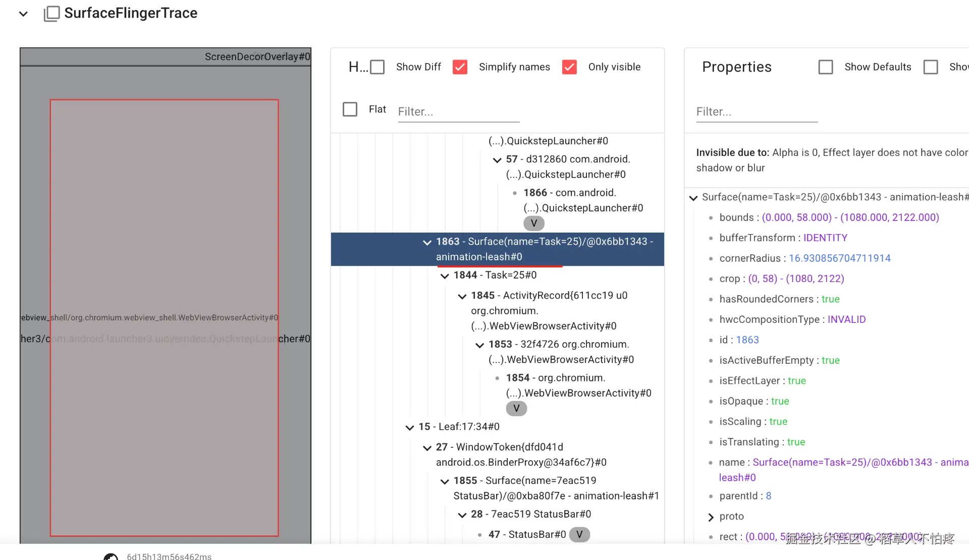Click V chip under WebViewBrowserActivity 1854

pyautogui.click(x=516, y=408)
